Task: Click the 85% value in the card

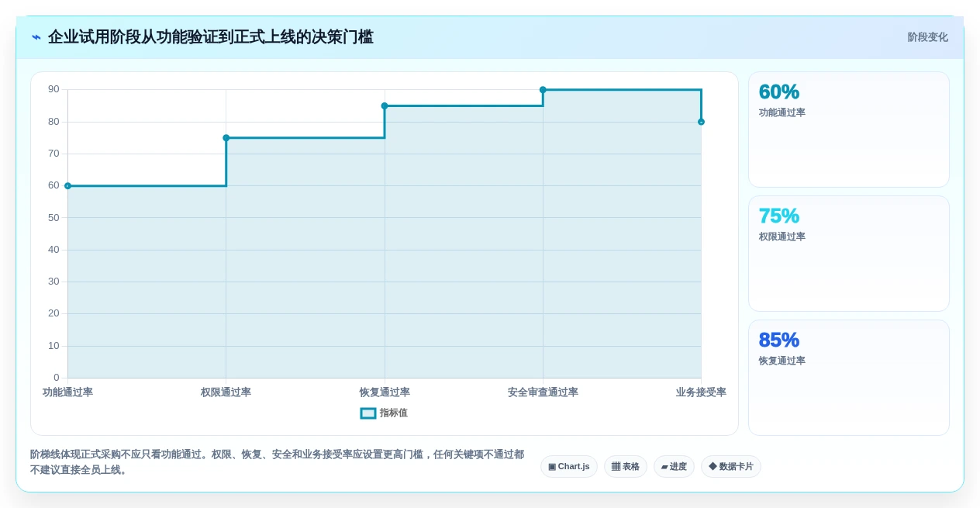Action: click(x=778, y=340)
